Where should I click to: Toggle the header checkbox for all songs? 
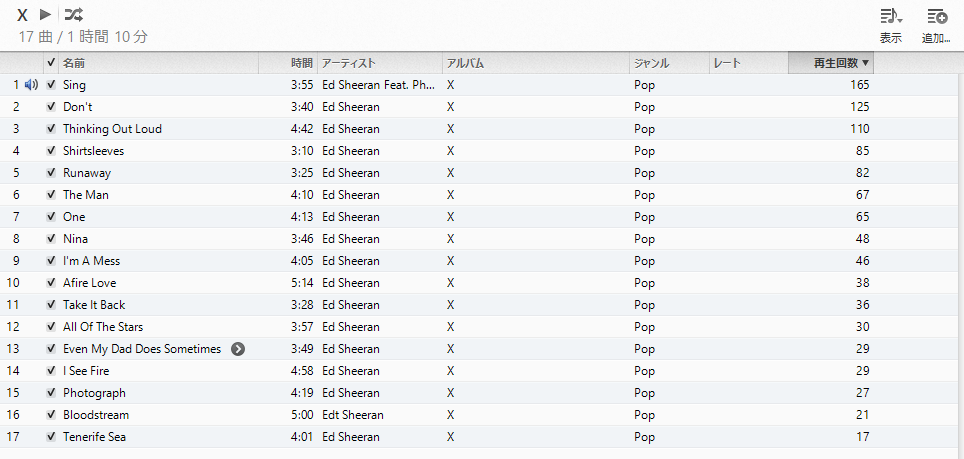tap(51, 63)
